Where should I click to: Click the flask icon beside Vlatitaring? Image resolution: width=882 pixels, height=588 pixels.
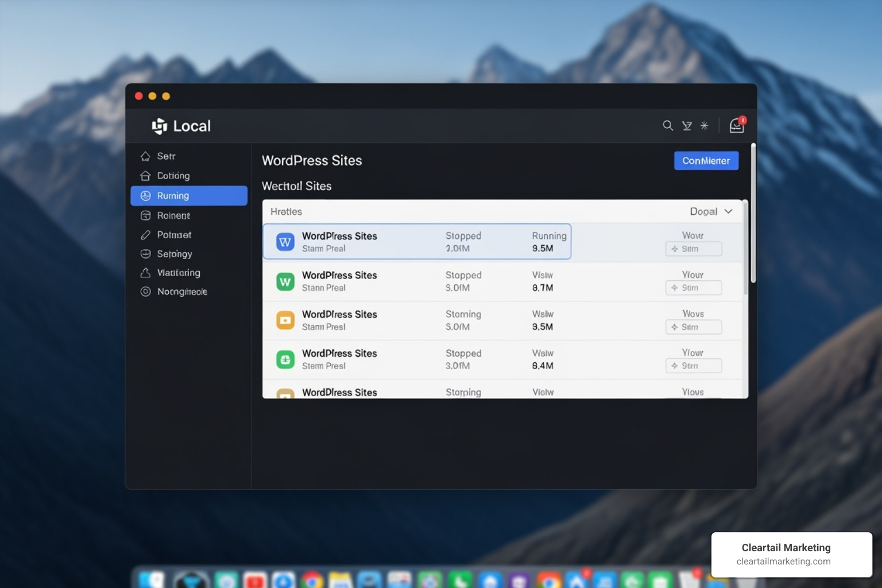(145, 273)
